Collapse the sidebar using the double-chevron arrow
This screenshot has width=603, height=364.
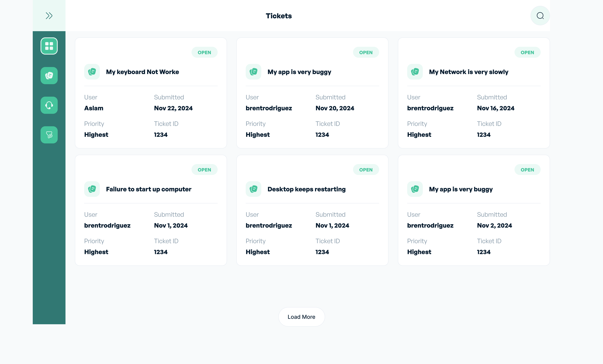[x=49, y=15]
